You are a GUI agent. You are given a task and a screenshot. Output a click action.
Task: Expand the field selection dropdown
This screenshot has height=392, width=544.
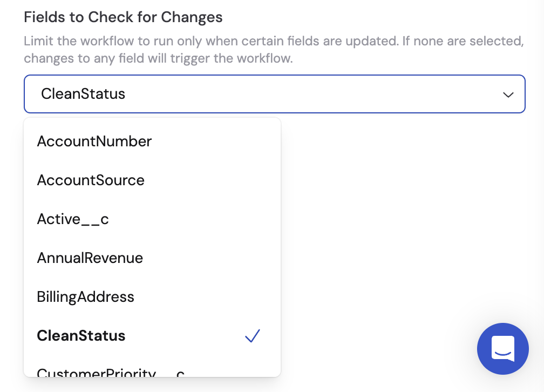pos(508,94)
